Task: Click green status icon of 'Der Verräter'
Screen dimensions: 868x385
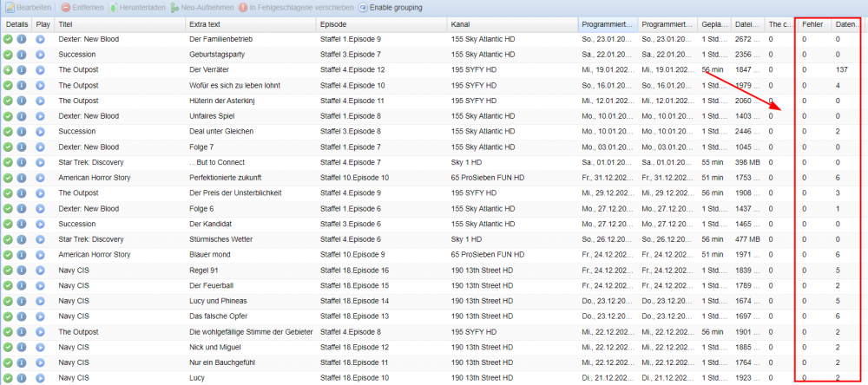Action: pos(8,70)
